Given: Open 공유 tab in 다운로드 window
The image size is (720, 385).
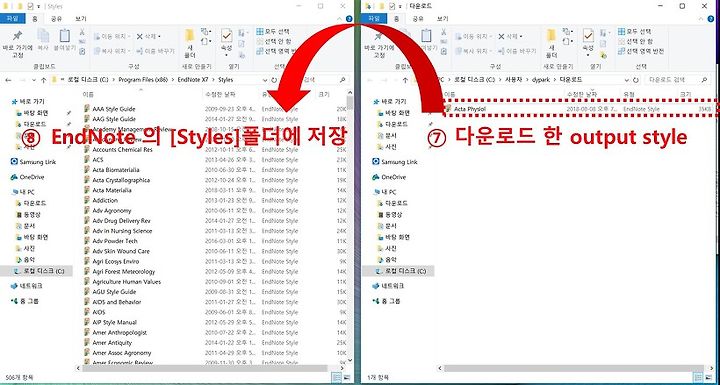Looking at the screenshot, I should pyautogui.click(x=418, y=19).
